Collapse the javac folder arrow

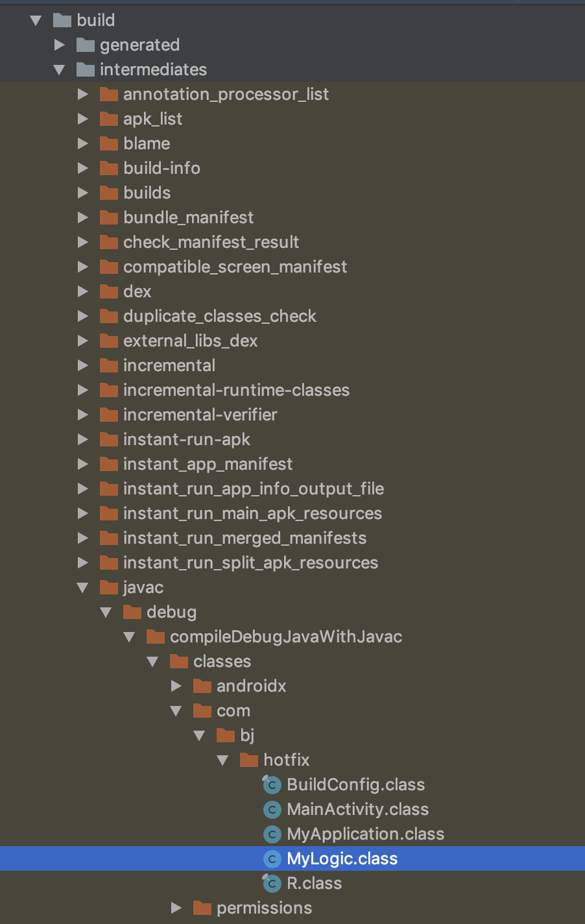[82, 588]
